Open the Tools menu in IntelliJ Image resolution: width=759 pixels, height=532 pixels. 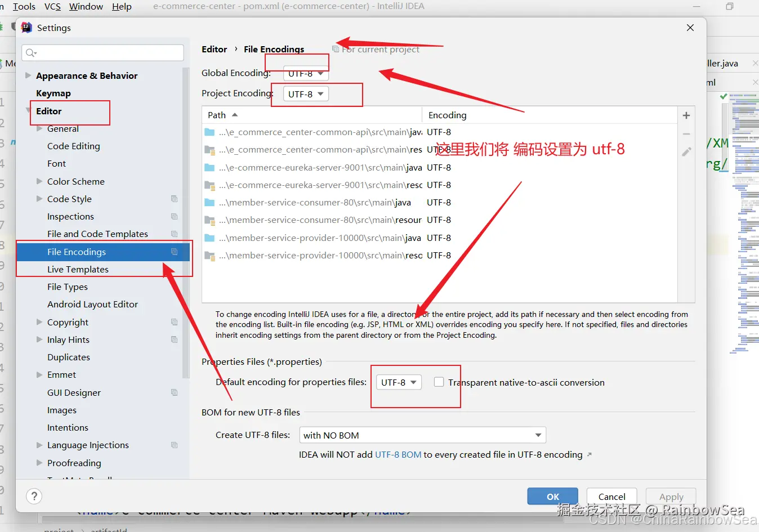click(x=24, y=6)
